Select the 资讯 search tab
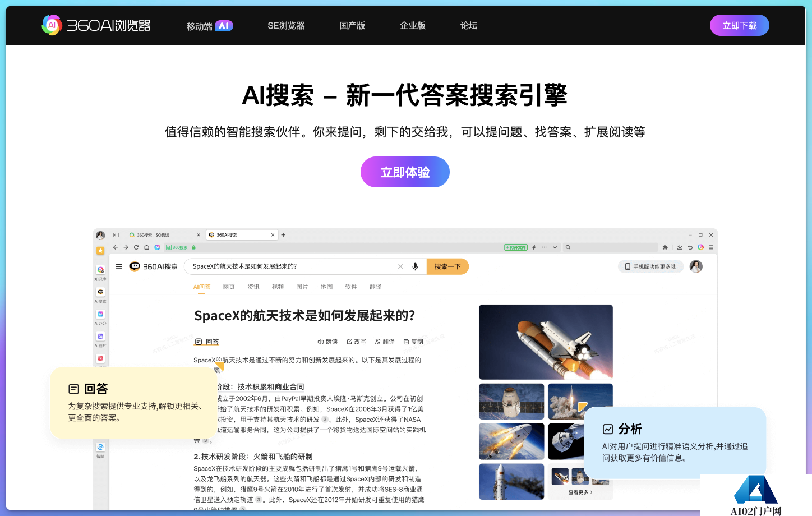This screenshot has height=516, width=812. [x=253, y=287]
